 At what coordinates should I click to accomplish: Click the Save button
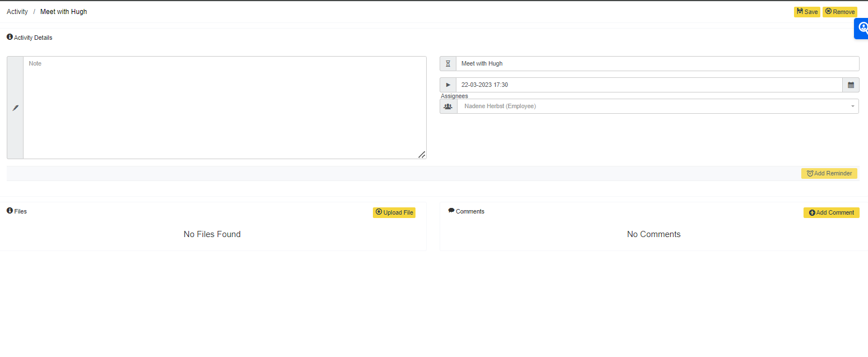[x=807, y=12]
